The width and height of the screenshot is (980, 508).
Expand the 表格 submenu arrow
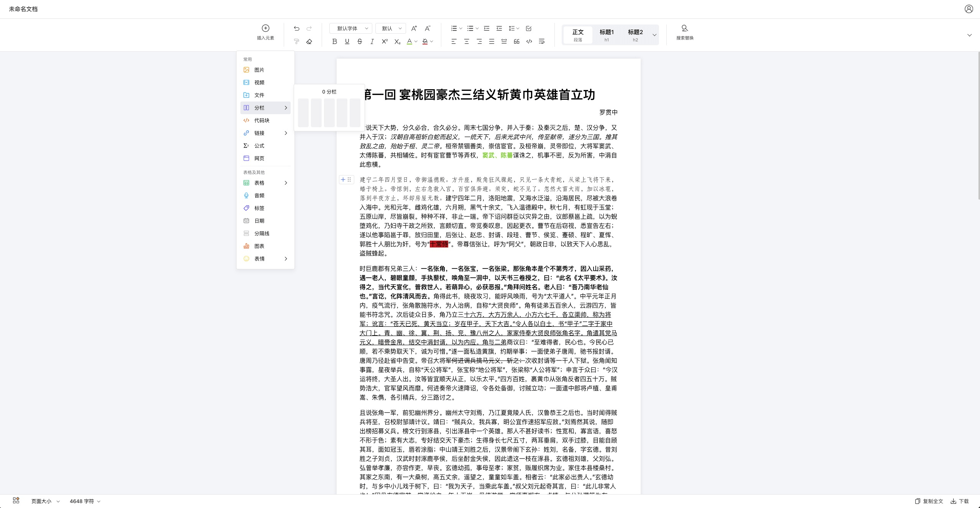[286, 183]
